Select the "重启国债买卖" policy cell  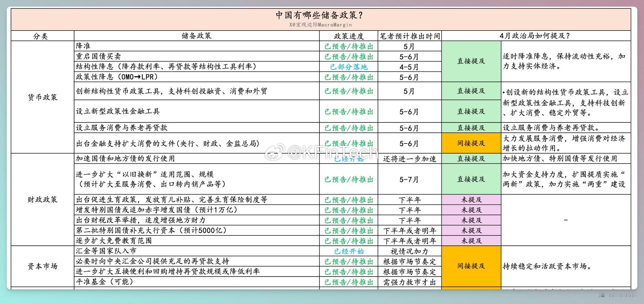pos(197,56)
